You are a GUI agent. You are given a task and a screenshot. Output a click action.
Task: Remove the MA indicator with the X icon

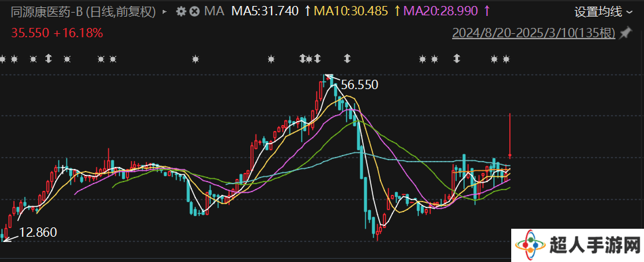195,11
